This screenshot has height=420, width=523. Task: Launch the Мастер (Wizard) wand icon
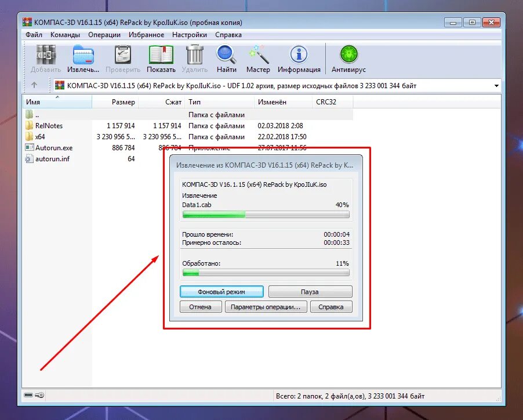click(259, 55)
